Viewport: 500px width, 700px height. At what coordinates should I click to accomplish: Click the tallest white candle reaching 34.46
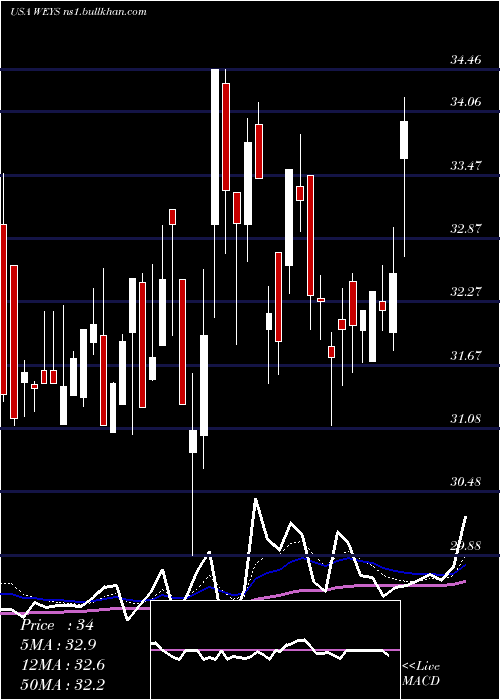(215, 147)
